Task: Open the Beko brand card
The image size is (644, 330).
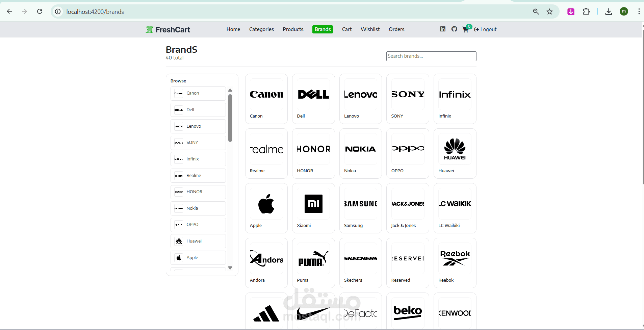Action: (408, 311)
